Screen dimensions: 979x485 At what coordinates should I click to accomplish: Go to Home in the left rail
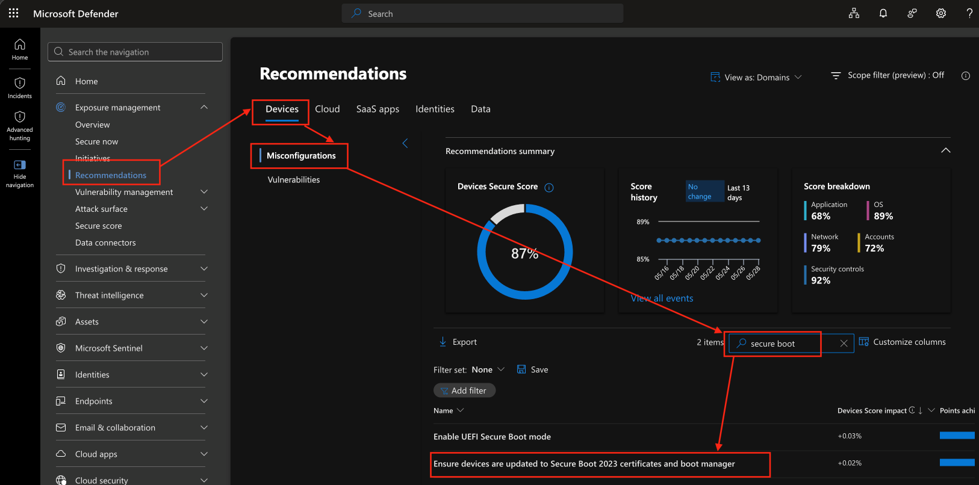tap(20, 49)
